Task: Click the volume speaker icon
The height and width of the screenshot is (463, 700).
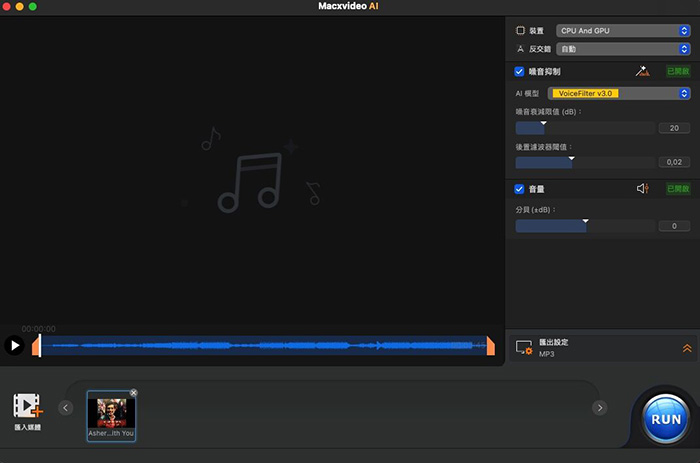Action: pos(642,188)
